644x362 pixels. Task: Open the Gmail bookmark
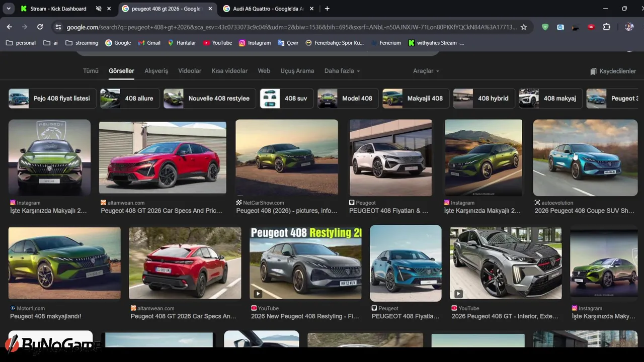[149, 43]
